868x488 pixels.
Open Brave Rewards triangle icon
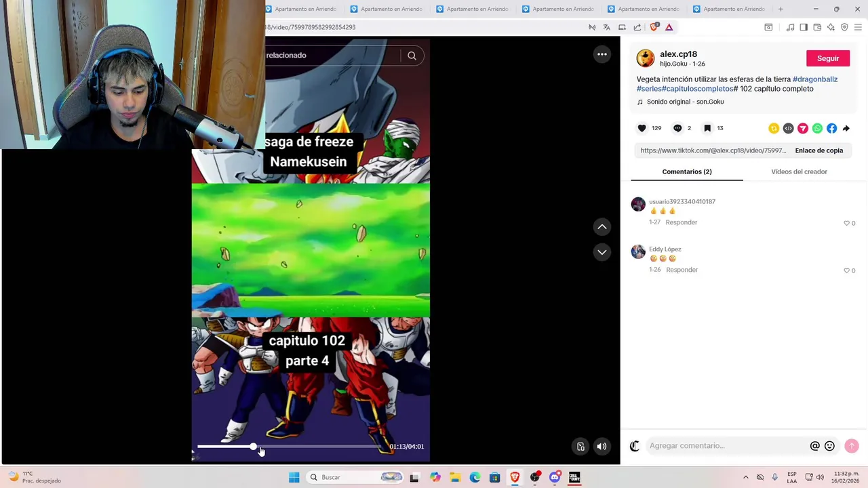pyautogui.click(x=669, y=27)
